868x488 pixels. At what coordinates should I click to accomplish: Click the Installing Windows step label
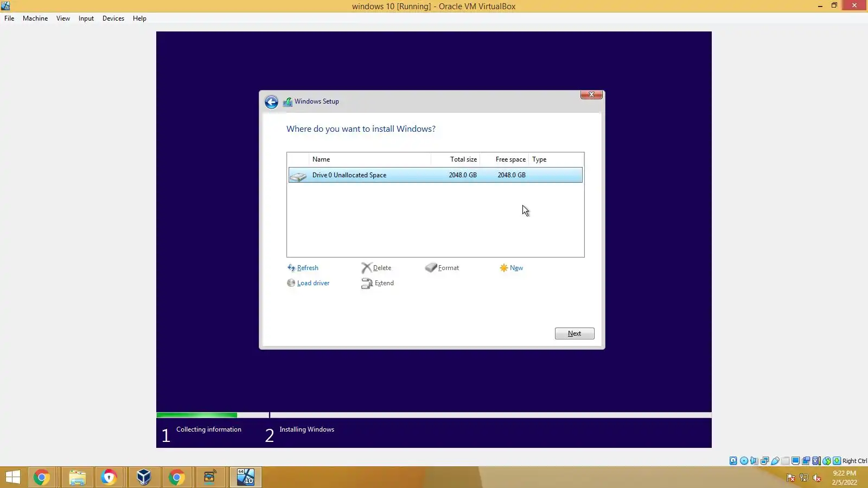307,429
